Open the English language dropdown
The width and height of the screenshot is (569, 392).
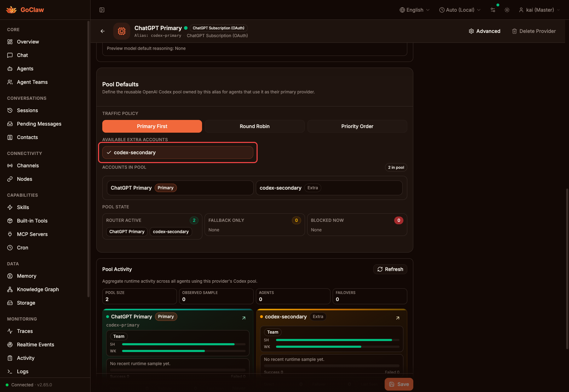point(415,10)
